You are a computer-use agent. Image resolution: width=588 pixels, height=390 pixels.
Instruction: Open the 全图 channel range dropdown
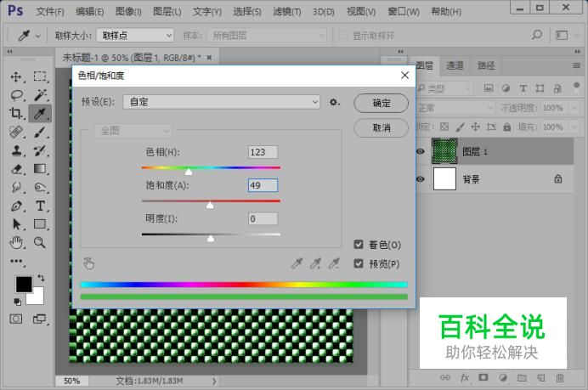point(133,131)
